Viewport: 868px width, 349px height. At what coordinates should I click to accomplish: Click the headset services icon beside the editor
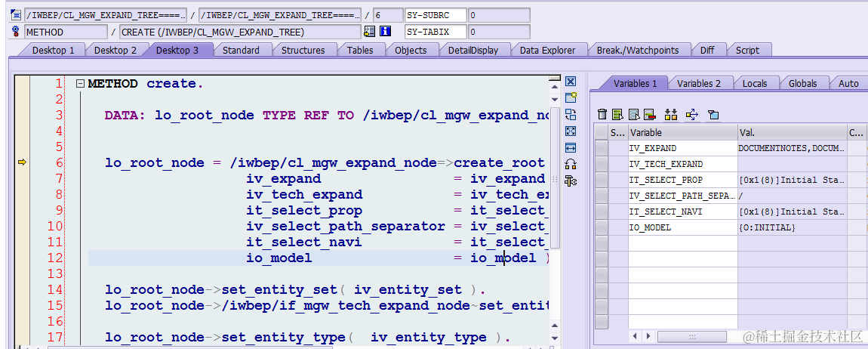coord(571,164)
